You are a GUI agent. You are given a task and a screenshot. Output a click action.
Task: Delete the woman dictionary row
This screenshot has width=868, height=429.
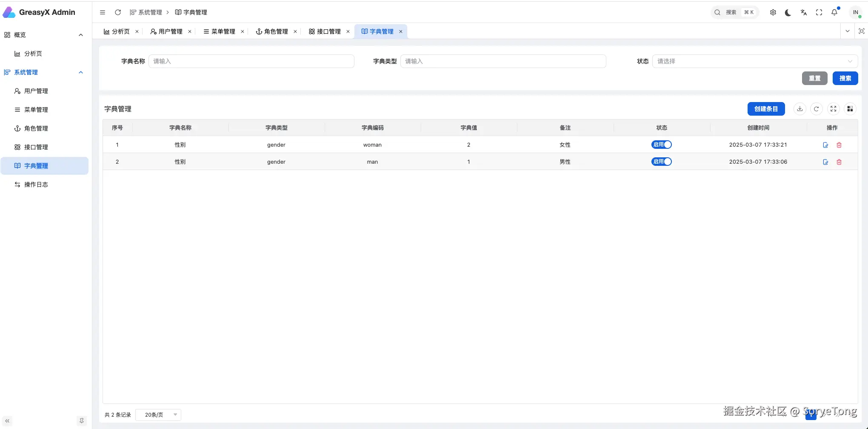click(x=839, y=145)
